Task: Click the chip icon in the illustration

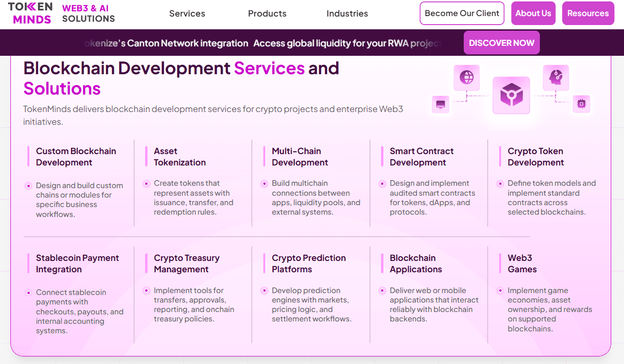Action: pos(581,104)
